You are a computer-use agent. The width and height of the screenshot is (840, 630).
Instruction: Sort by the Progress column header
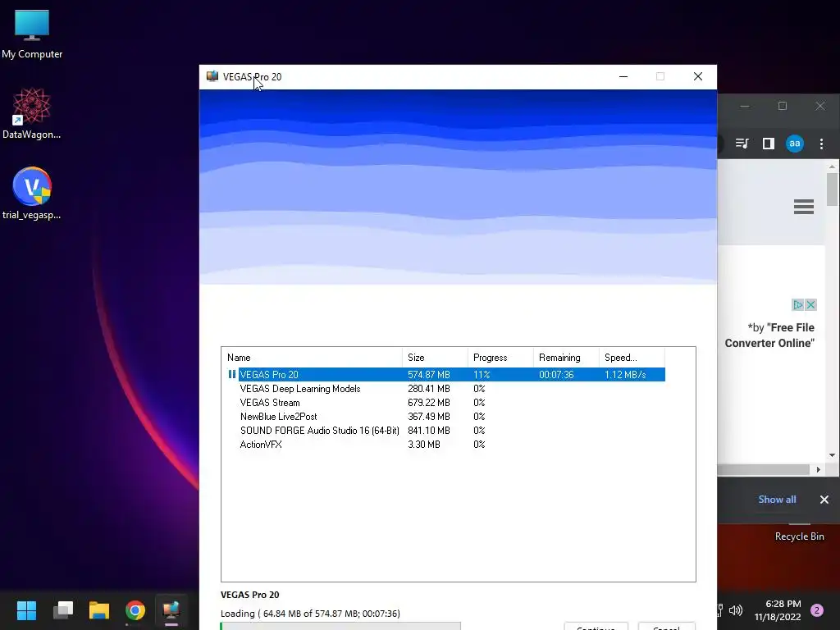click(x=500, y=358)
